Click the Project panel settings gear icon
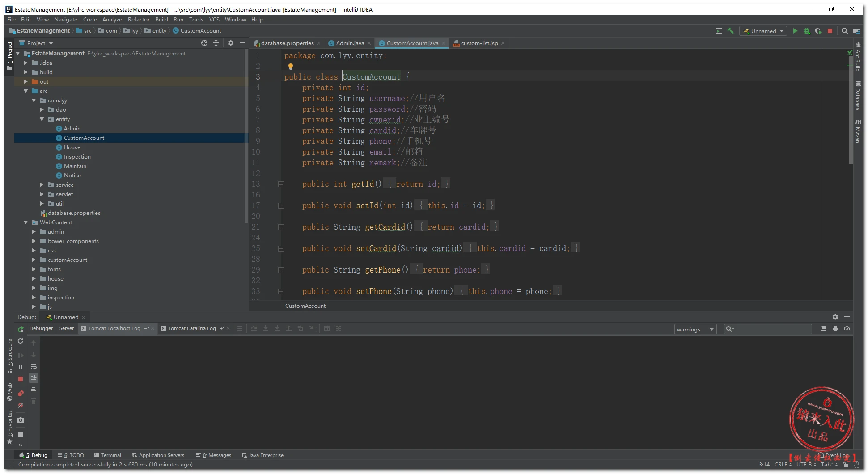 [230, 43]
